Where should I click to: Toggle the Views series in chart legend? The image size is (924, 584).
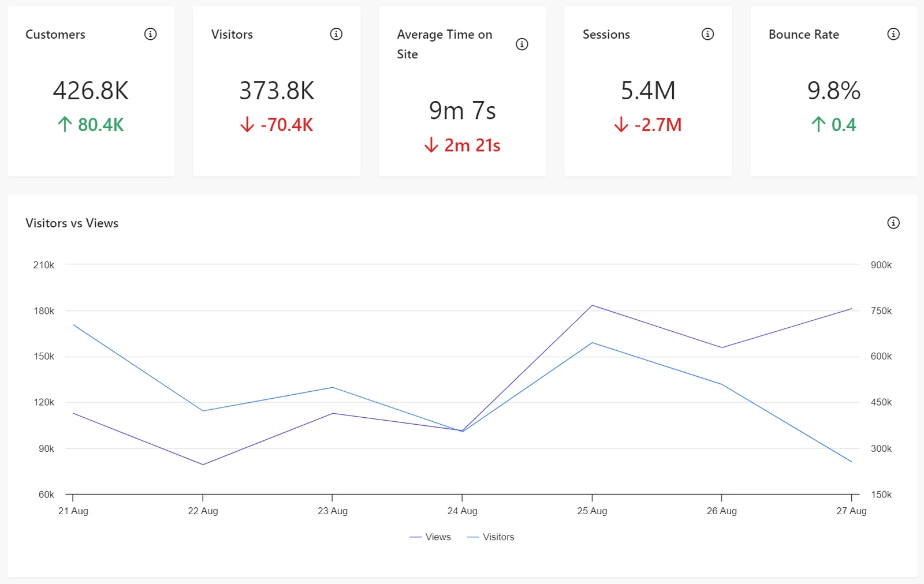pos(430,537)
